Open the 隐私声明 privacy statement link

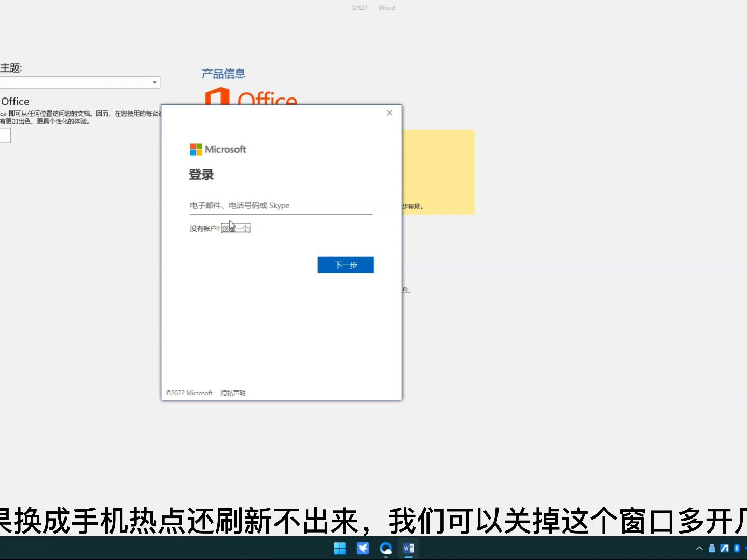pos(233,393)
